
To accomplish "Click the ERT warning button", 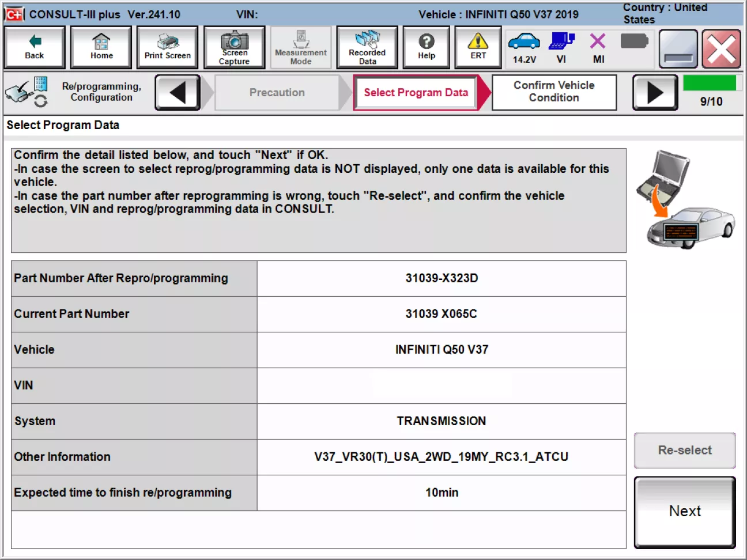I will tap(478, 47).
